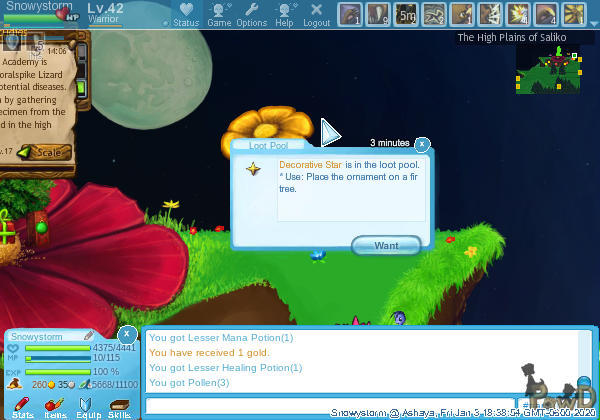
Task: Open the Skills panel
Action: (x=119, y=406)
